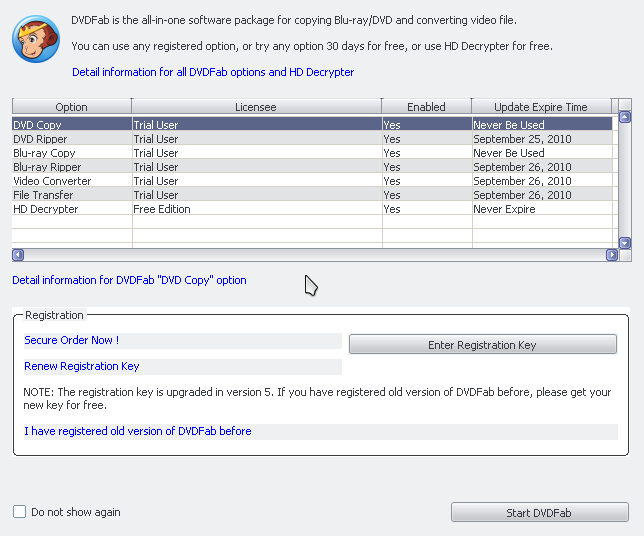Select the HD Decrypter row

[x=312, y=208]
